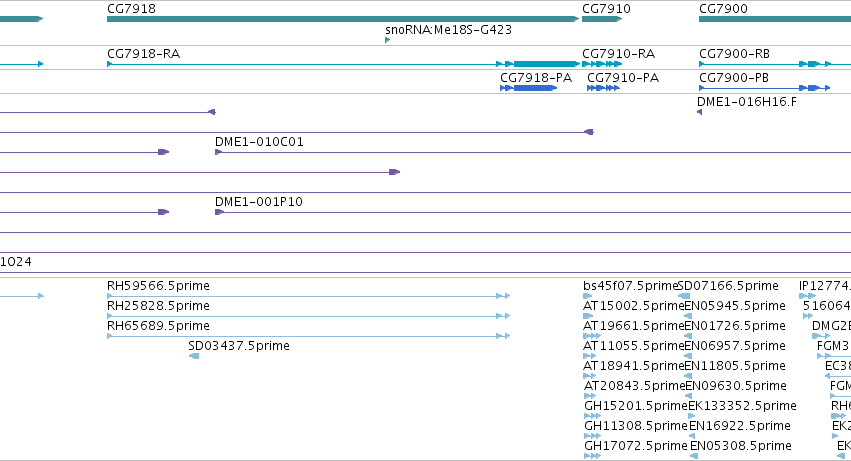Click the SD03437.5prime label
Image resolution: width=851 pixels, height=461 pixels.
pos(239,346)
